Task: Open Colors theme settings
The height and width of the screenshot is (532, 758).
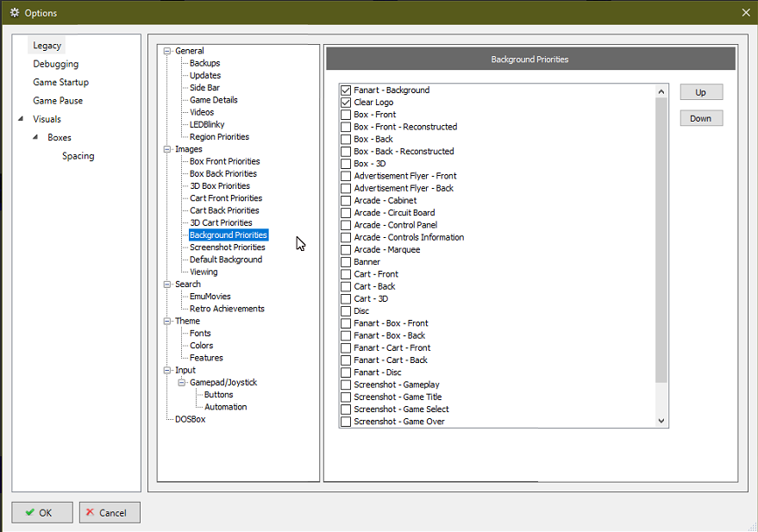Action: [201, 346]
